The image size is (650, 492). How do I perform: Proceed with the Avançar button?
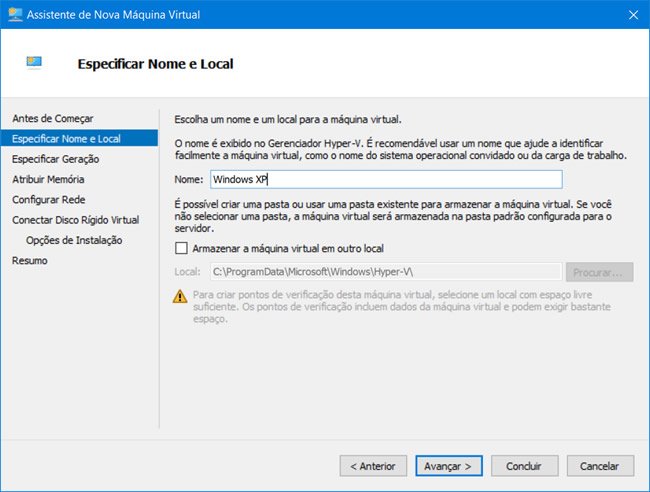coord(448,465)
